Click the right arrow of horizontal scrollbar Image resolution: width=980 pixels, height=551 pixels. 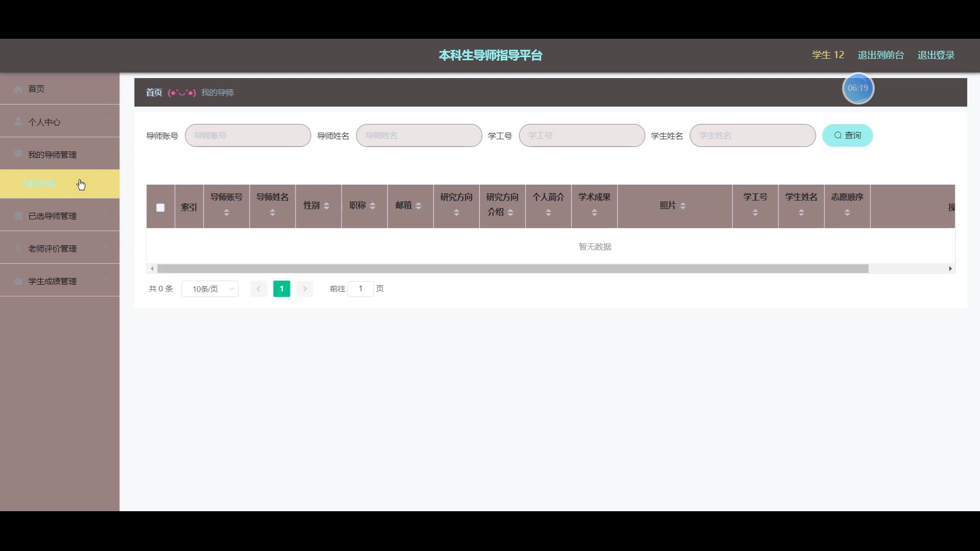(950, 268)
